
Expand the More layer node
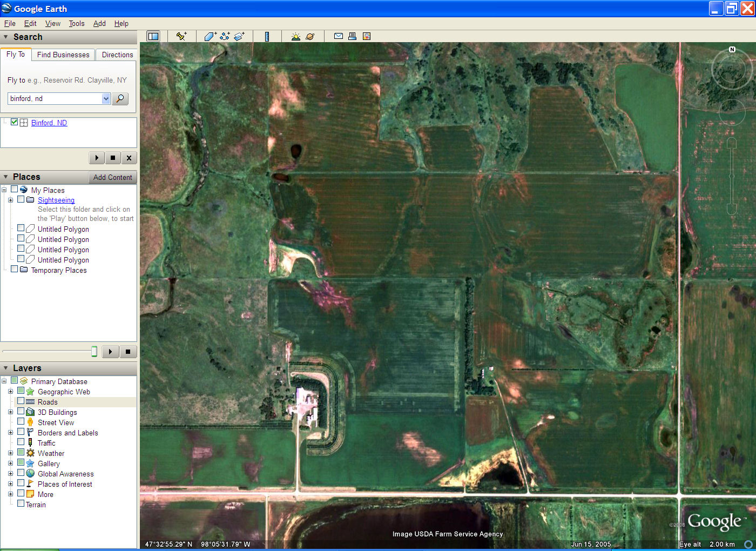[x=10, y=494]
